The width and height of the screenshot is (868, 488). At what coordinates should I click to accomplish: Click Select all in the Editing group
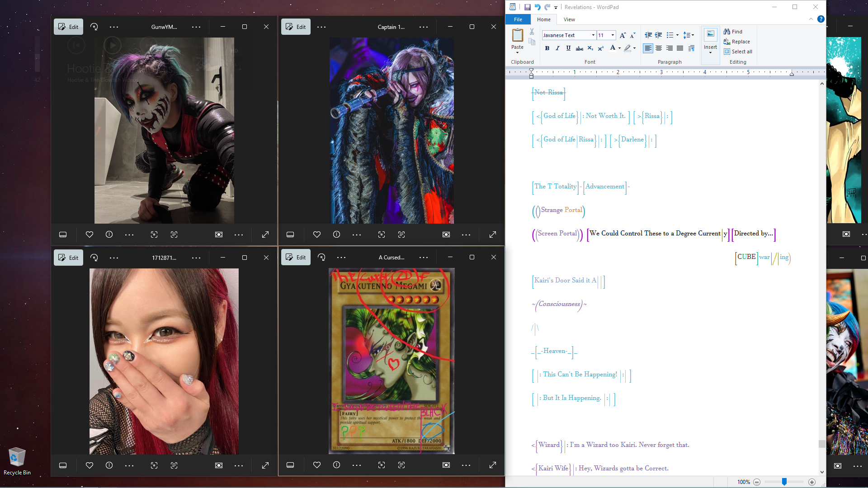pyautogui.click(x=738, y=52)
